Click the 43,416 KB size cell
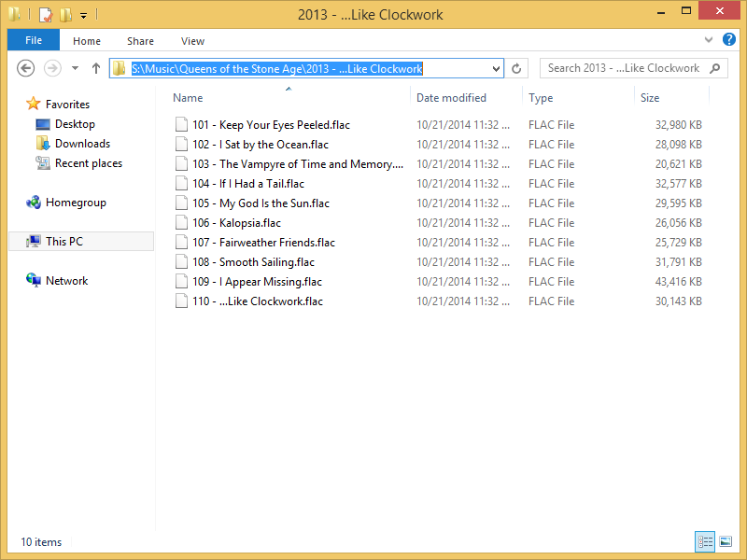The height and width of the screenshot is (560, 747). 679,282
